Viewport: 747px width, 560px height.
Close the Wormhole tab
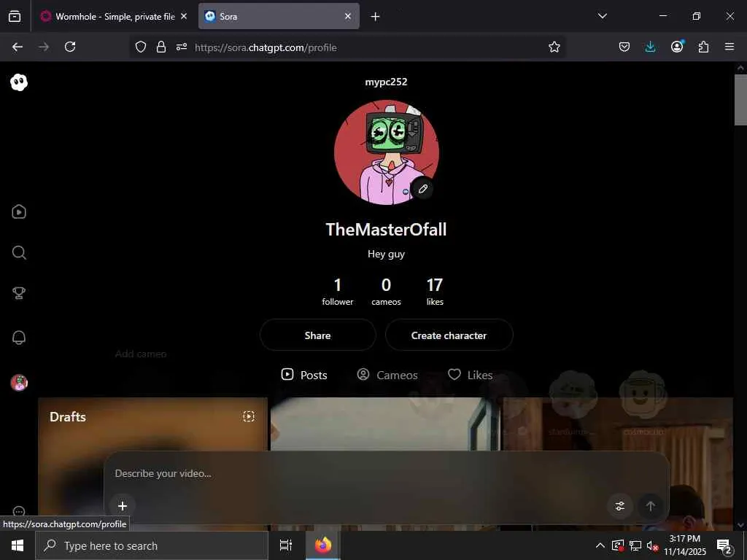coord(184,16)
